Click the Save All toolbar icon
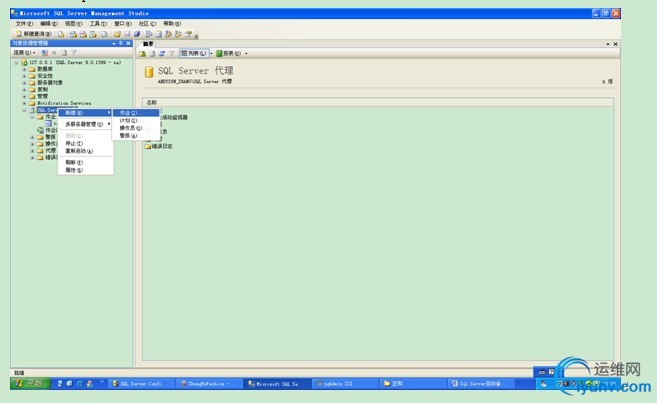 pyautogui.click(x=137, y=34)
